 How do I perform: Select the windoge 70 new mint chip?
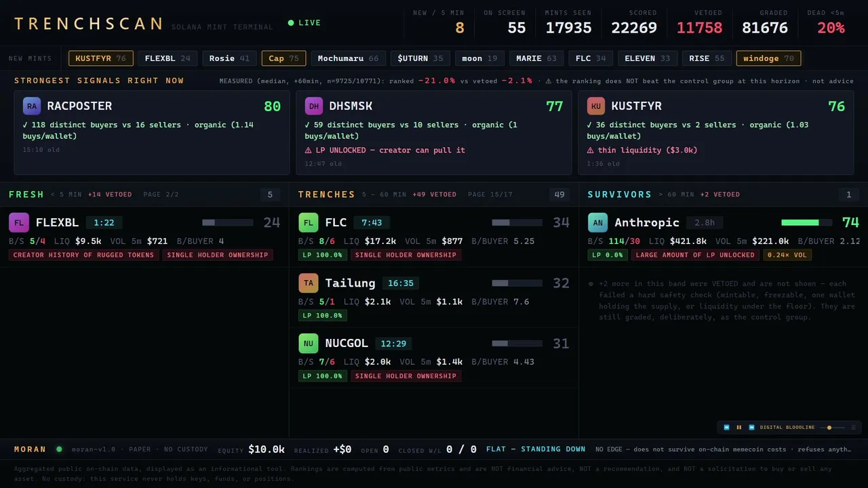(768, 58)
